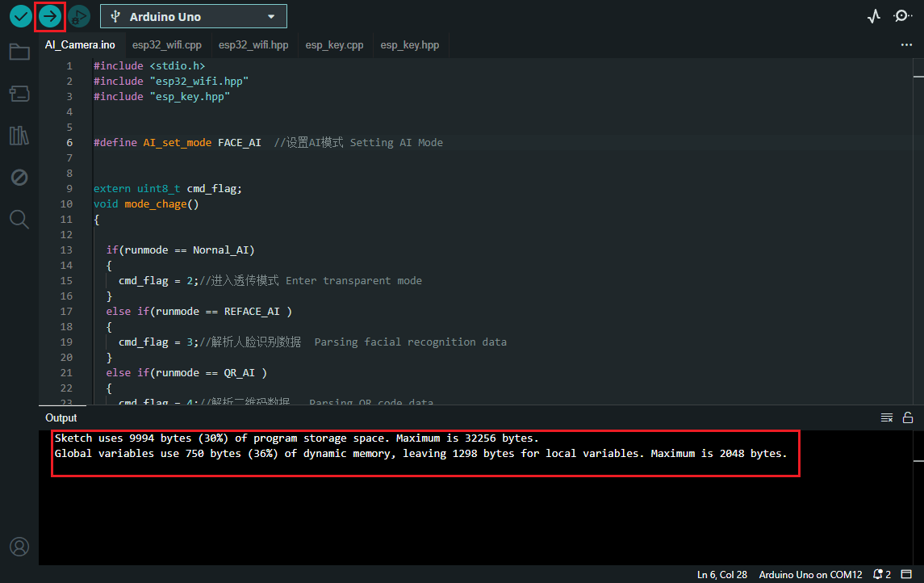Open the Search sidebar panel

coord(19,220)
